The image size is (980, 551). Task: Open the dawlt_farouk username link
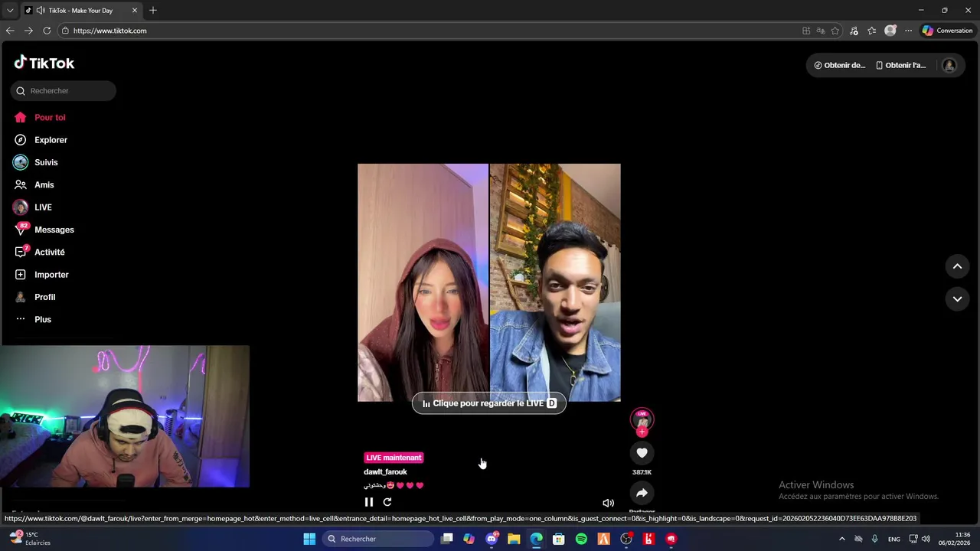pos(385,472)
